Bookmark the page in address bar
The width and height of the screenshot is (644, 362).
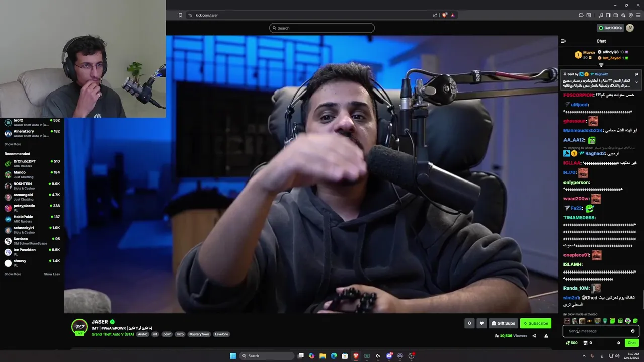pyautogui.click(x=180, y=15)
